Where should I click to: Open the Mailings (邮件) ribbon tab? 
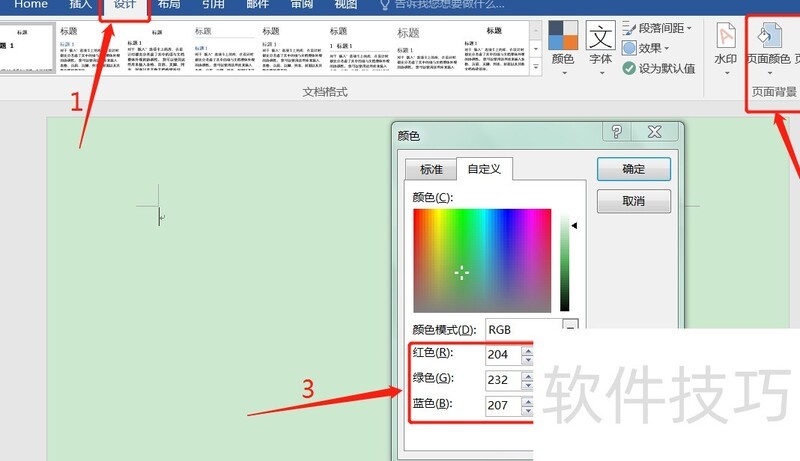[x=258, y=5]
